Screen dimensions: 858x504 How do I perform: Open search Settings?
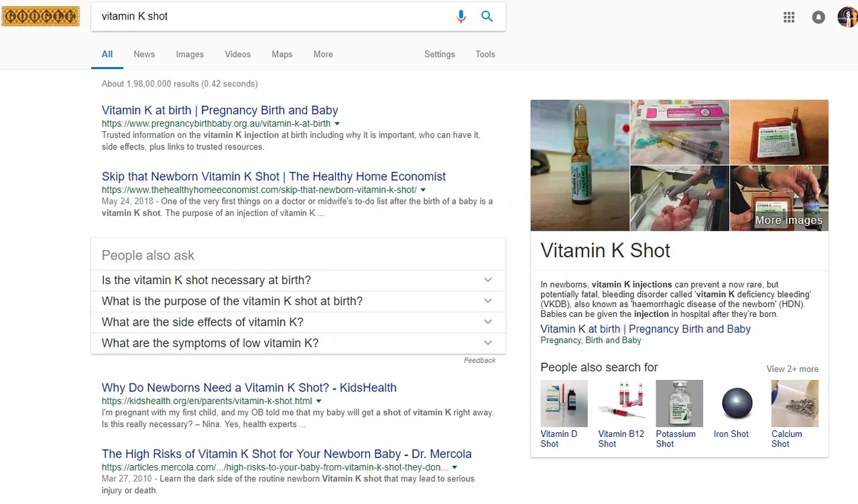(x=440, y=54)
